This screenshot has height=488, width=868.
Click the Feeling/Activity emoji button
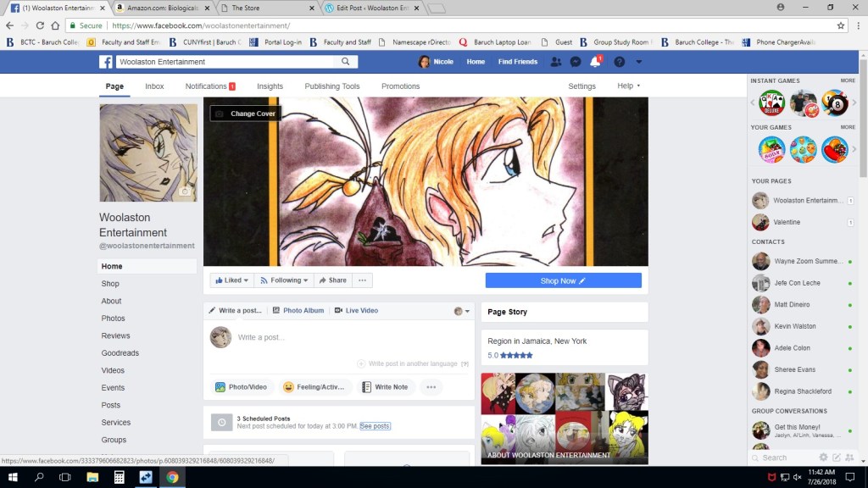[314, 387]
